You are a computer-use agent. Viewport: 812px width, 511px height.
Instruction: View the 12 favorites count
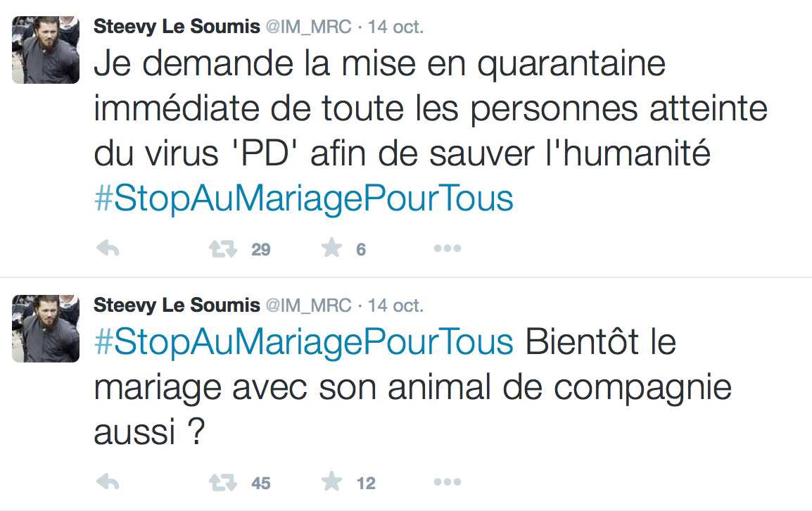click(366, 483)
